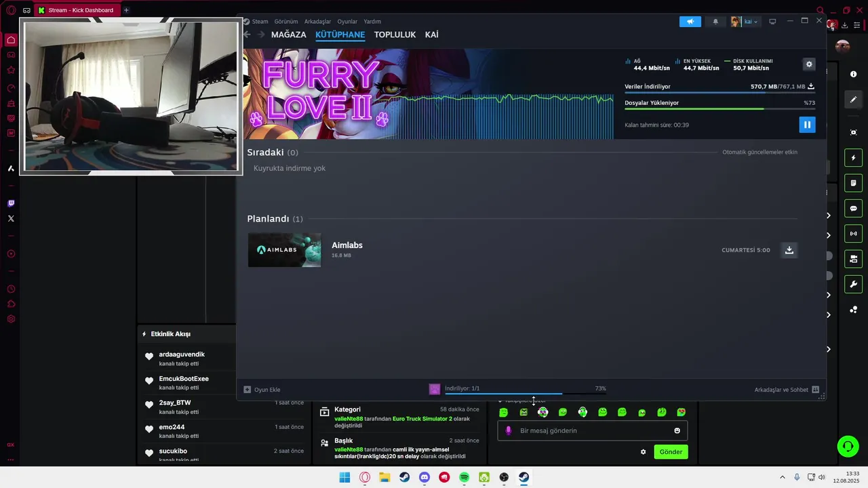The height and width of the screenshot is (488, 868).
Task: Open new browser tab with plus
Action: [x=126, y=10]
